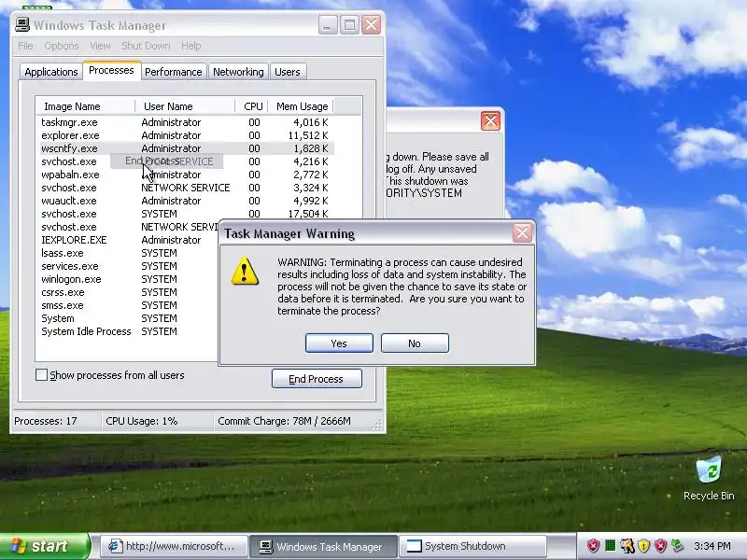Open the View menu

pyautogui.click(x=100, y=46)
